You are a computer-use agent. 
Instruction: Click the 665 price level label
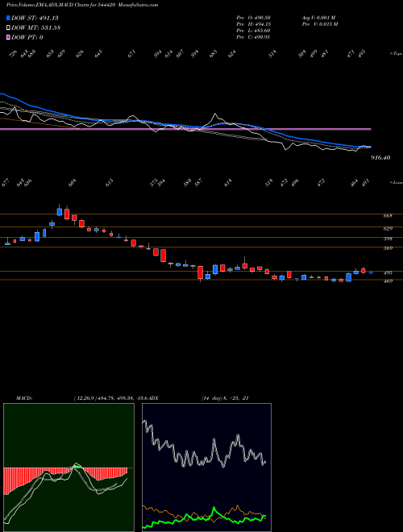[388, 216]
